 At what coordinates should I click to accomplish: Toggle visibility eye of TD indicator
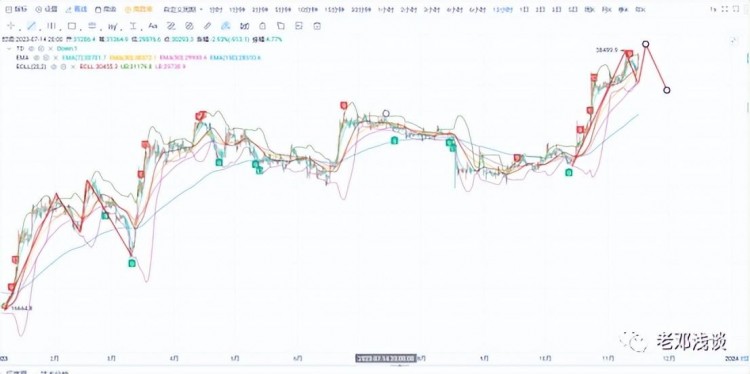[31, 48]
